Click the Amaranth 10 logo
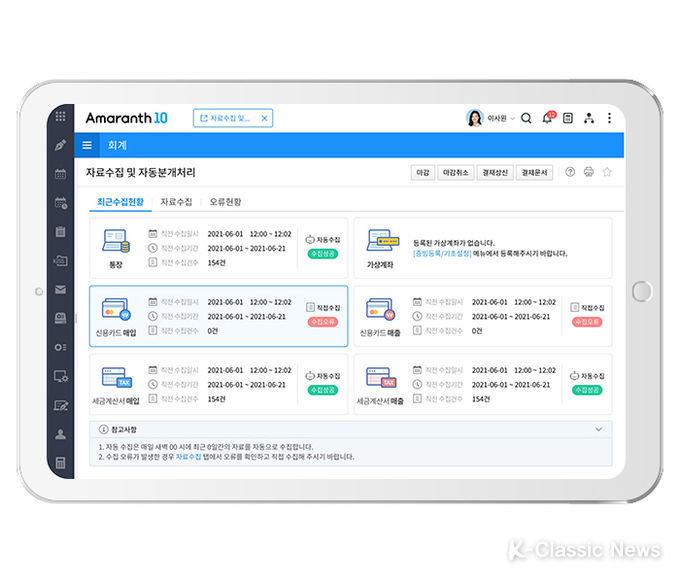Viewport: 680px width, 583px height. click(x=126, y=118)
